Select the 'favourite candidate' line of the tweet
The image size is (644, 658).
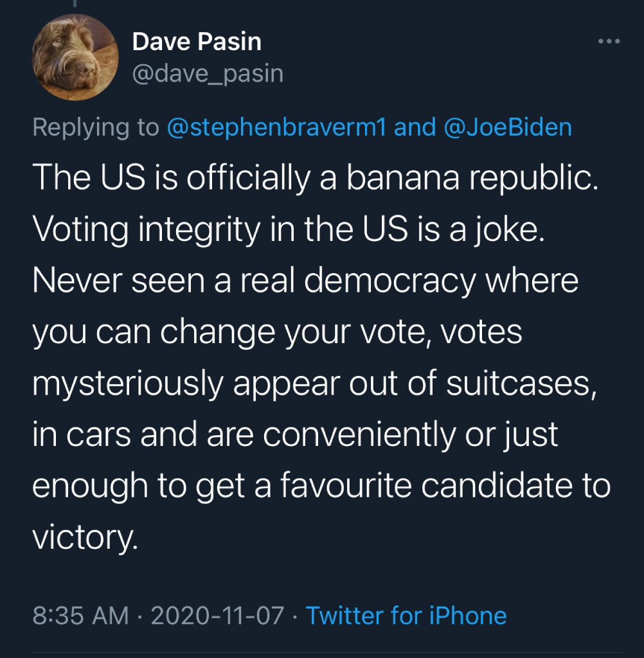[321, 486]
